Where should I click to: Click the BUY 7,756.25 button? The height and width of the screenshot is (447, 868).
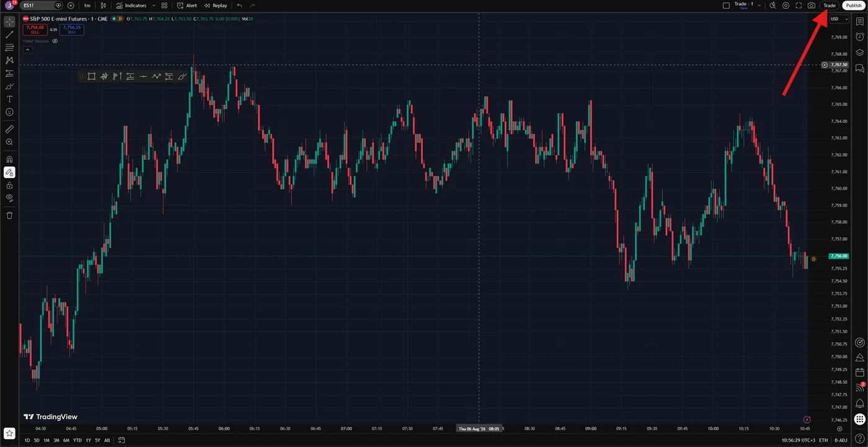[72, 29]
